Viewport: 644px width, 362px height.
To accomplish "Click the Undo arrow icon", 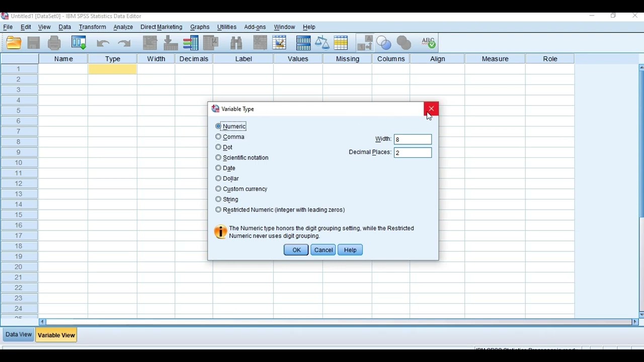I will (103, 43).
